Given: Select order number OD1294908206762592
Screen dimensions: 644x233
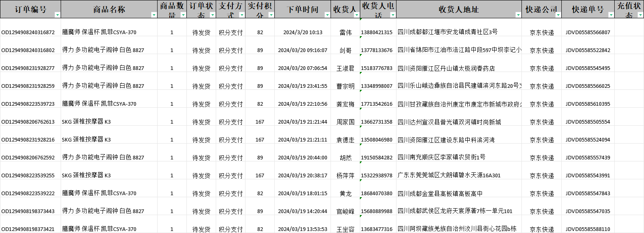Looking at the screenshot, I should [28, 158].
